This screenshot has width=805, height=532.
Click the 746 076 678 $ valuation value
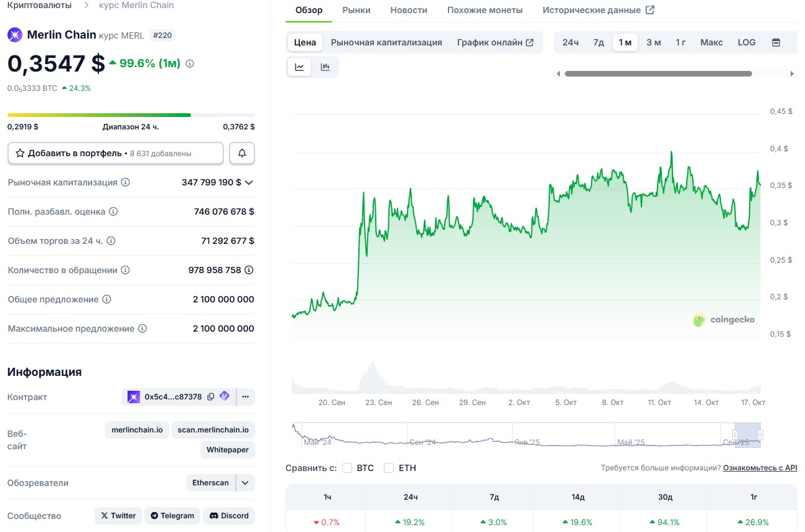(x=224, y=212)
